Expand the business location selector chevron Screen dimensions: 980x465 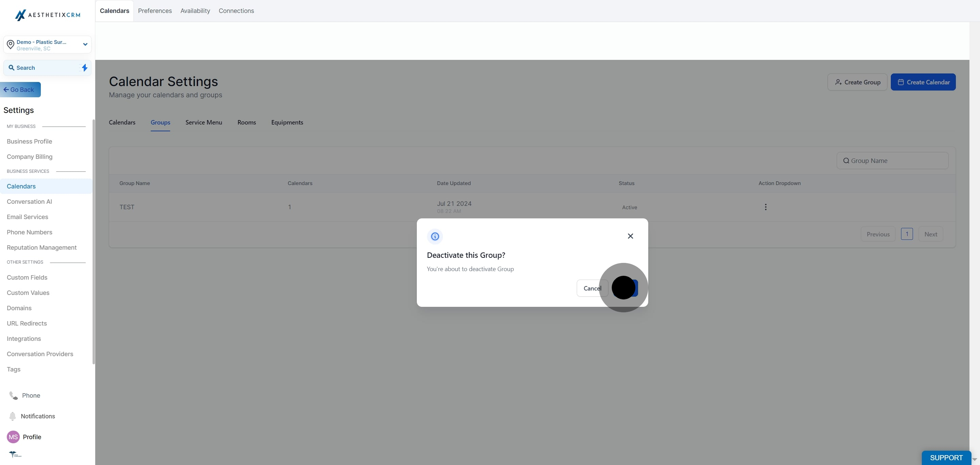(85, 45)
